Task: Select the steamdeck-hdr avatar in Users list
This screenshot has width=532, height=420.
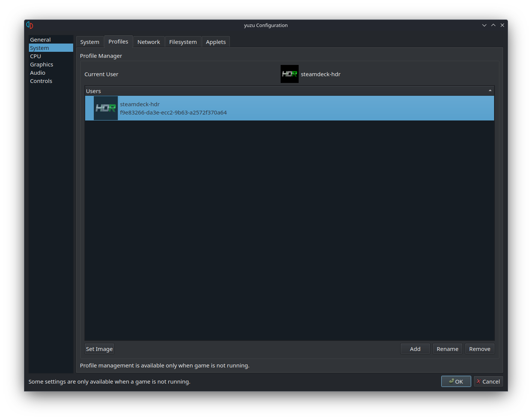Action: click(x=106, y=108)
